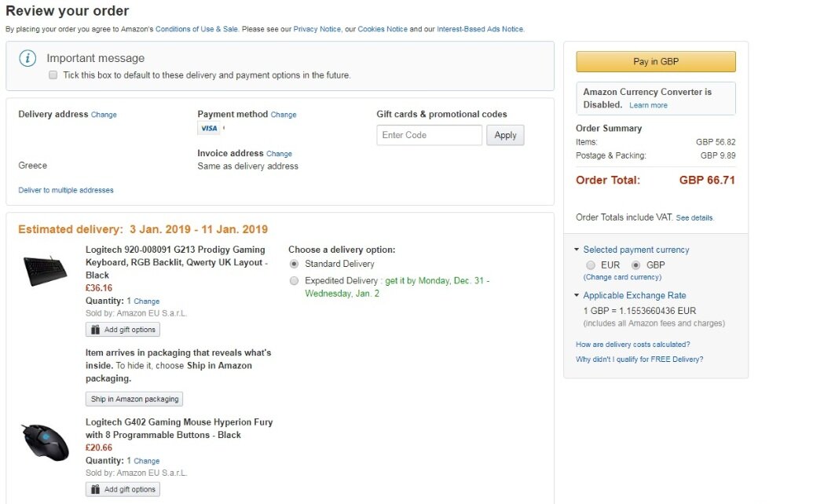Viewport: 835px width, 504px height.
Task: Click the Logitech G402 Gaming Mouse title
Action: (x=179, y=429)
